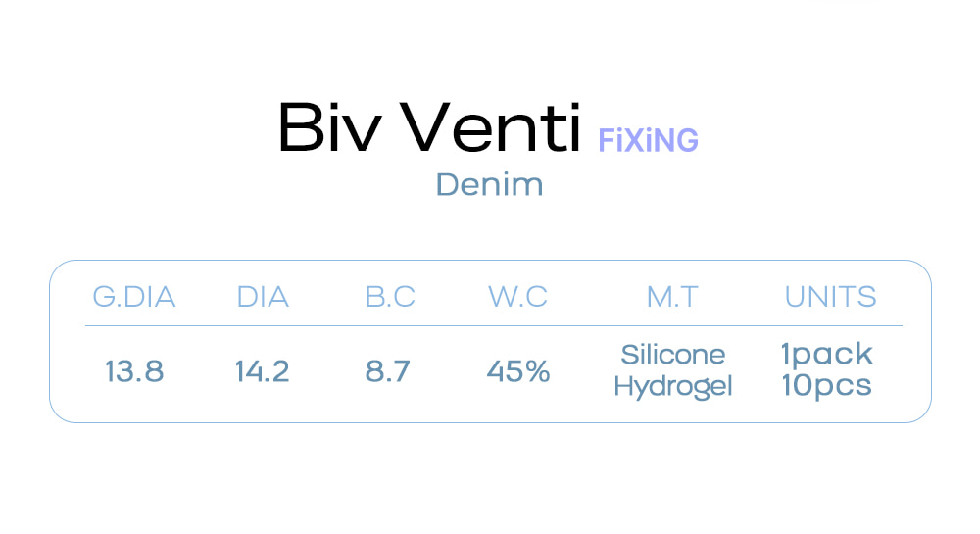
Task: Select the Denim color name text
Action: point(489,184)
